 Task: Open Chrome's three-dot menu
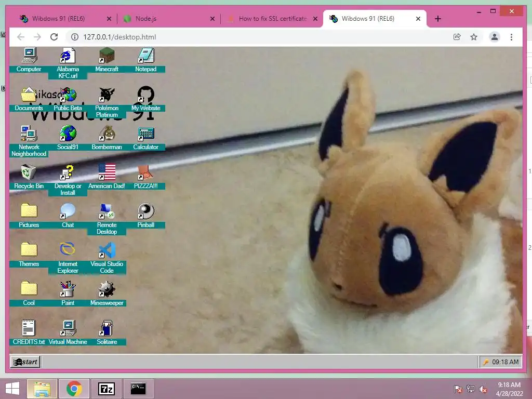tap(511, 37)
